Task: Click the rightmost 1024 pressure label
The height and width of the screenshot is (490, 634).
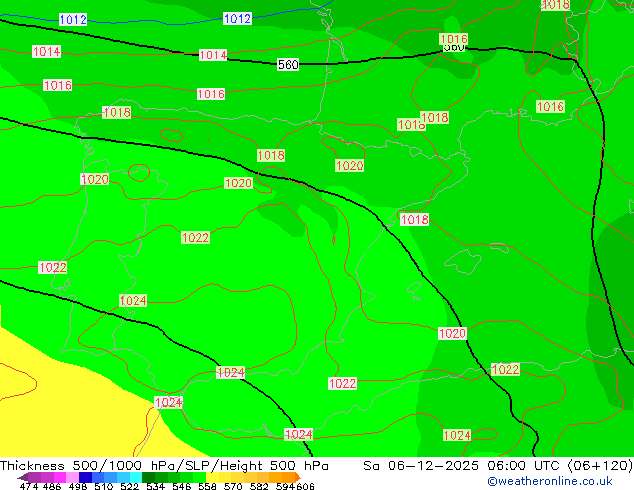Action: [x=457, y=436]
